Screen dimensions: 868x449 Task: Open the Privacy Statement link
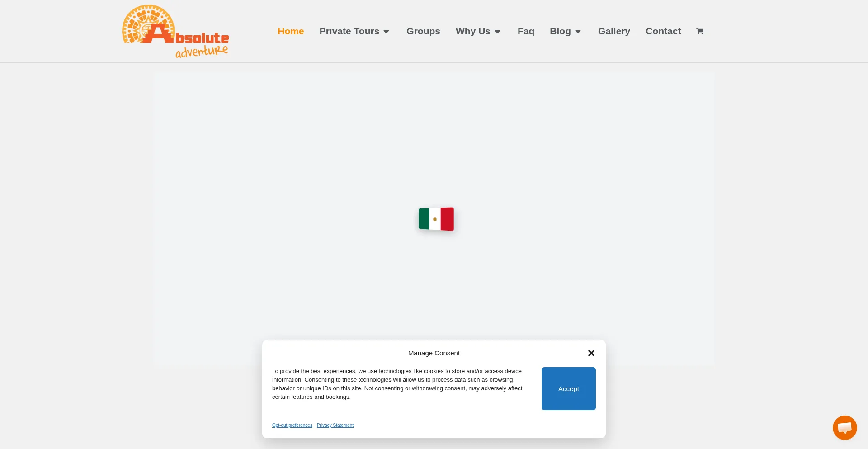(335, 425)
